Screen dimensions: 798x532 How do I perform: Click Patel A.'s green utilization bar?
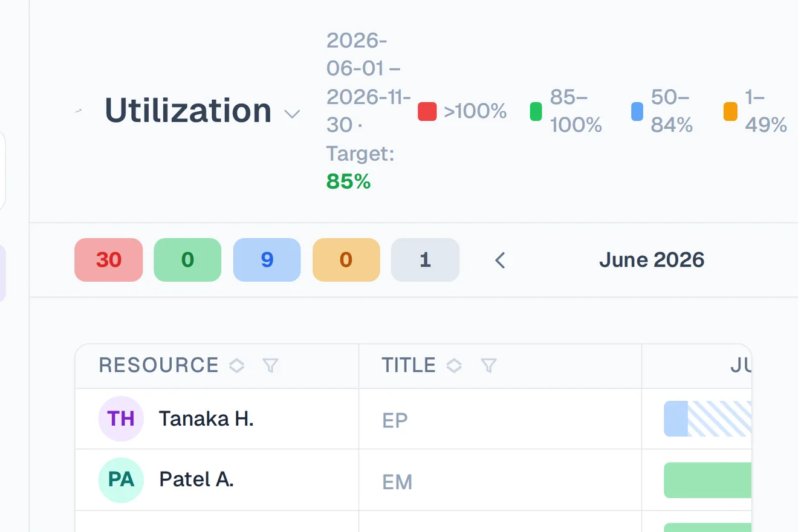708,481
